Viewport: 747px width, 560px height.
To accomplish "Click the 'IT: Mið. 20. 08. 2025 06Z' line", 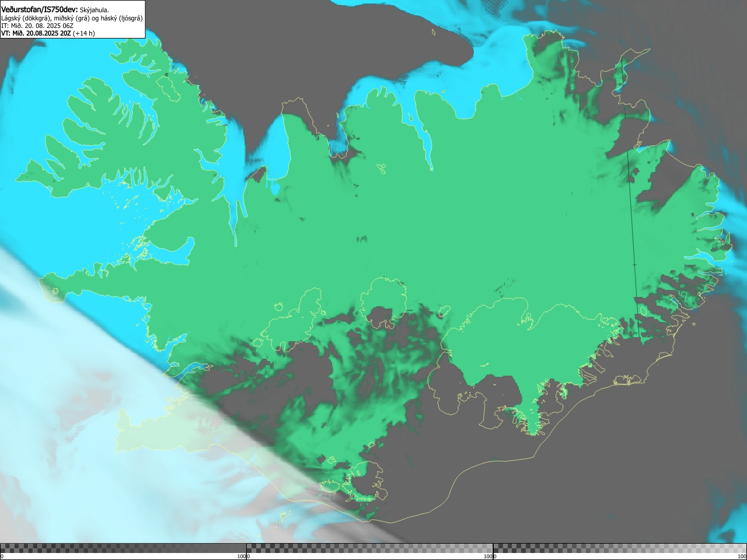I will coord(37,26).
